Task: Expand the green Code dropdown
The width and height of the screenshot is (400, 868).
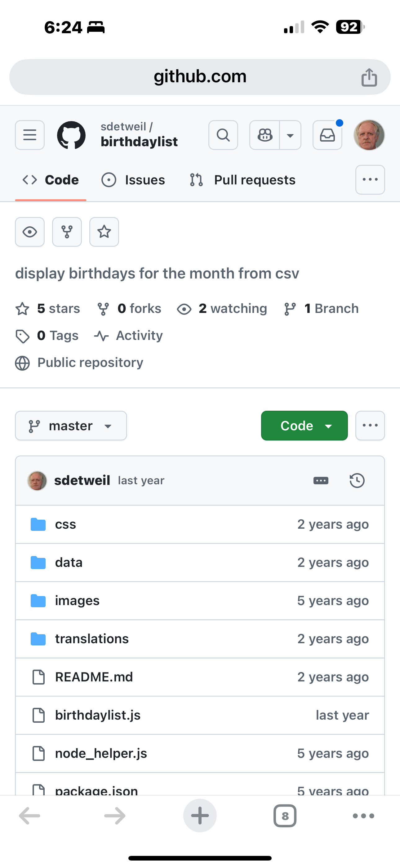Action: [x=304, y=426]
